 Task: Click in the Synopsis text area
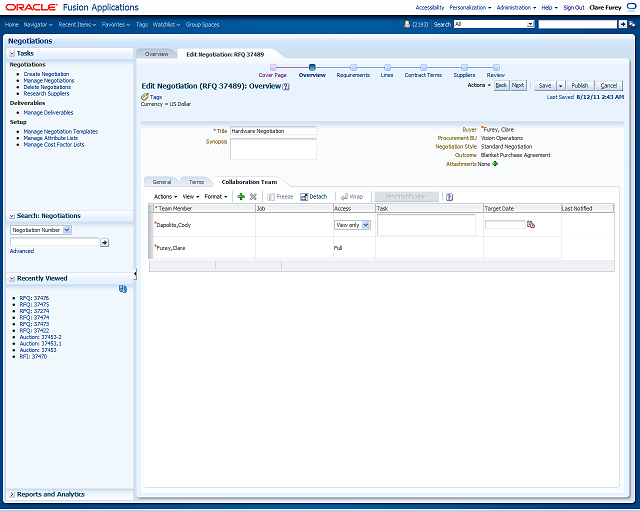tap(273, 149)
